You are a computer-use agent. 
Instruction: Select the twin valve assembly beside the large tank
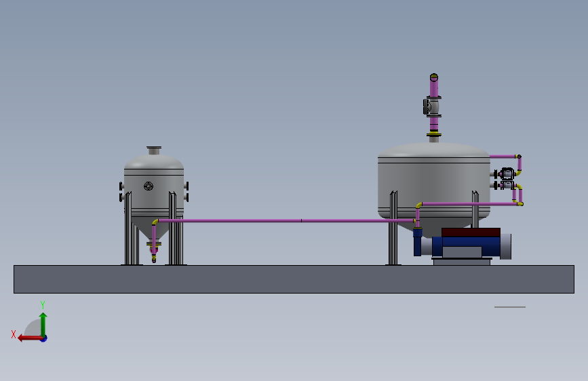pyautogui.click(x=505, y=179)
